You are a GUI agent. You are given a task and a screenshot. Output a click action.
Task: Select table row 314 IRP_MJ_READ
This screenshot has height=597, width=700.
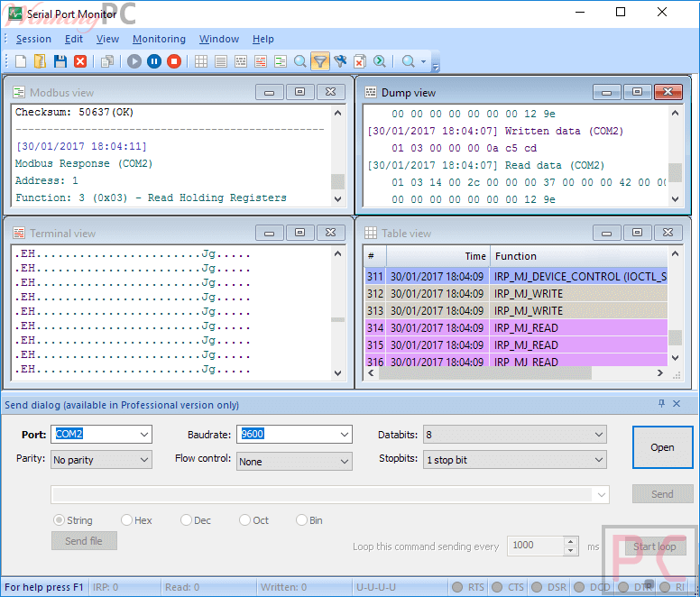click(x=516, y=328)
